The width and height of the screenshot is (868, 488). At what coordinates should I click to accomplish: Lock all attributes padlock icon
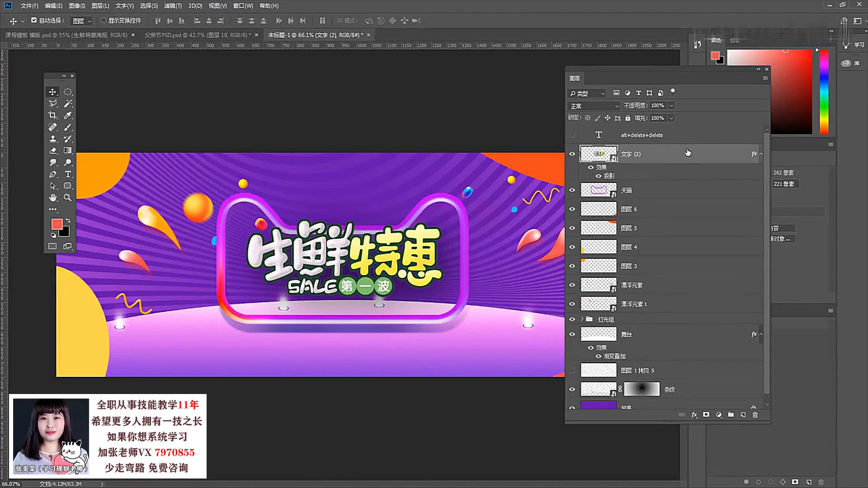point(627,118)
